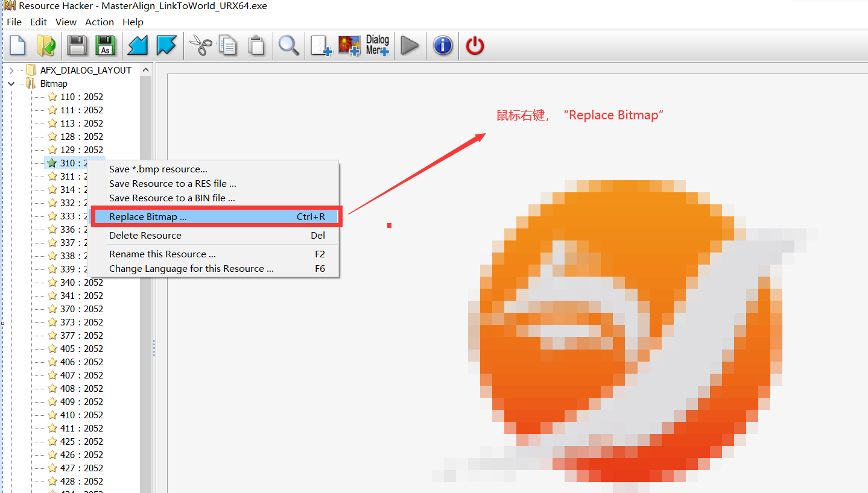The height and width of the screenshot is (493, 868).
Task: Click the Insert Dialog Menu toolbar icon
Action: point(378,46)
